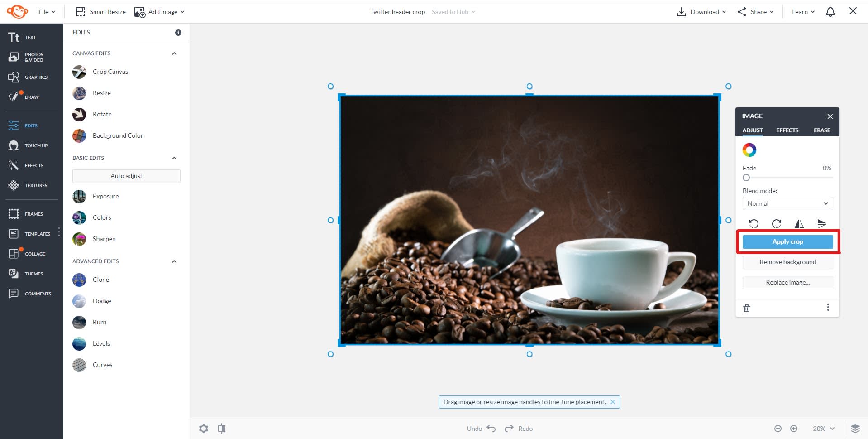The height and width of the screenshot is (439, 868).
Task: Open Saved to Hub dropdown
Action: pos(453,12)
